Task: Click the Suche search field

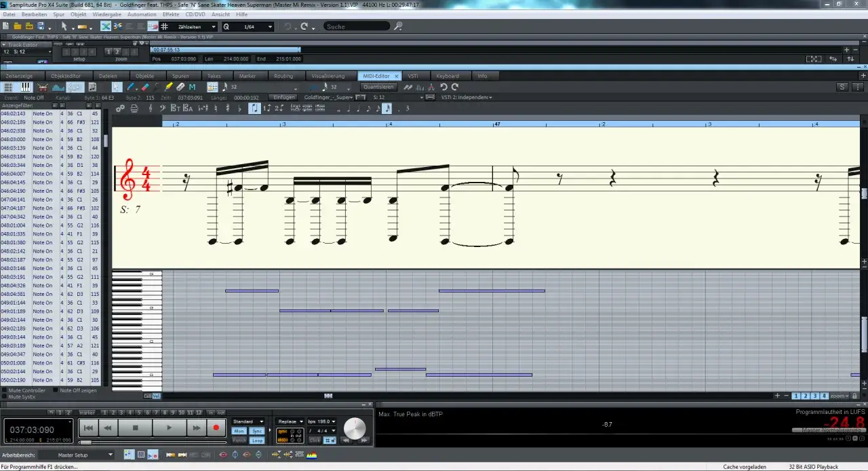Action: click(357, 26)
